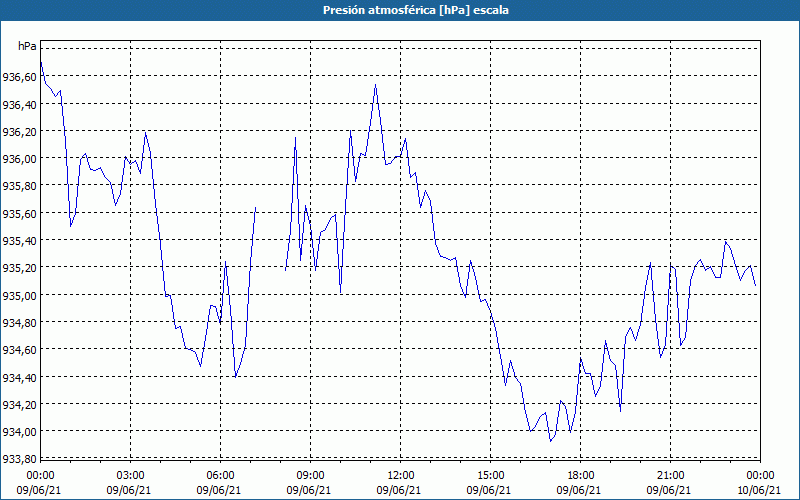Click the 935,60 axis value
Viewport: 800px width, 500px height.
pyautogui.click(x=19, y=214)
